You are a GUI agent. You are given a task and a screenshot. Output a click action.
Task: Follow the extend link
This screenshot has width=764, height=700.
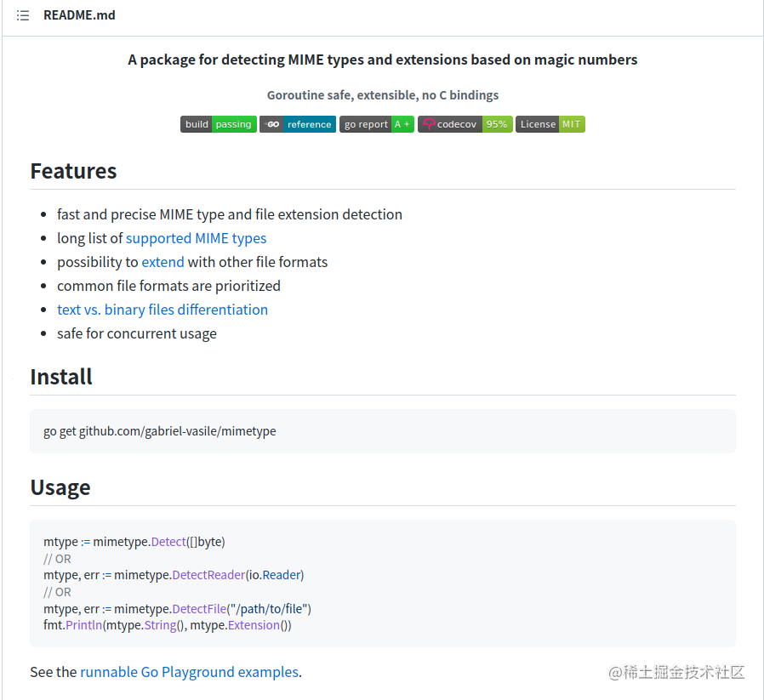pos(162,262)
